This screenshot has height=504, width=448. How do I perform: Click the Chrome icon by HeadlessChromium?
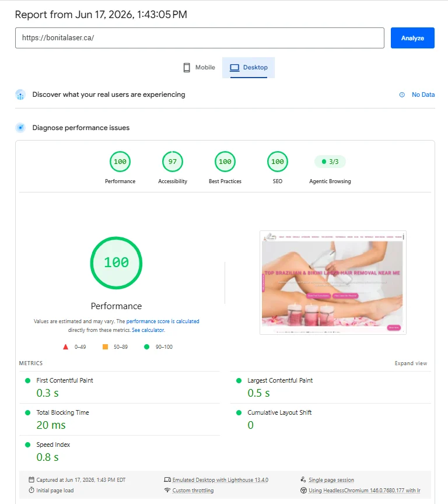click(303, 490)
